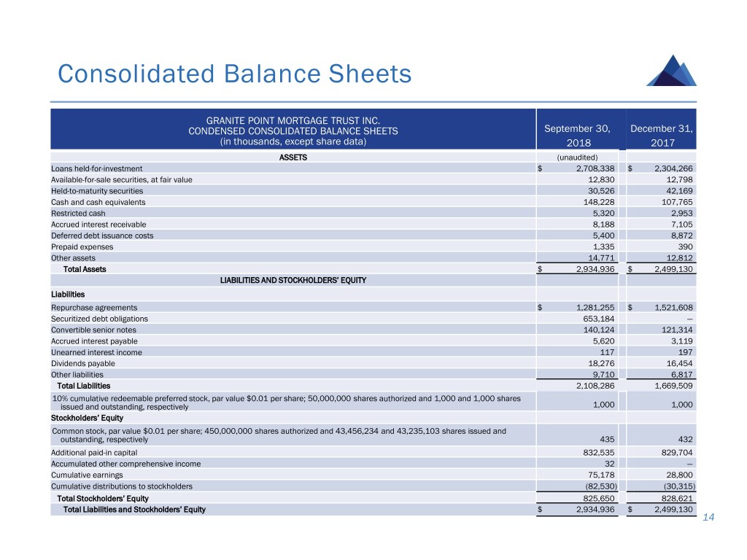Click the value '148,228'

pyautogui.click(x=599, y=202)
